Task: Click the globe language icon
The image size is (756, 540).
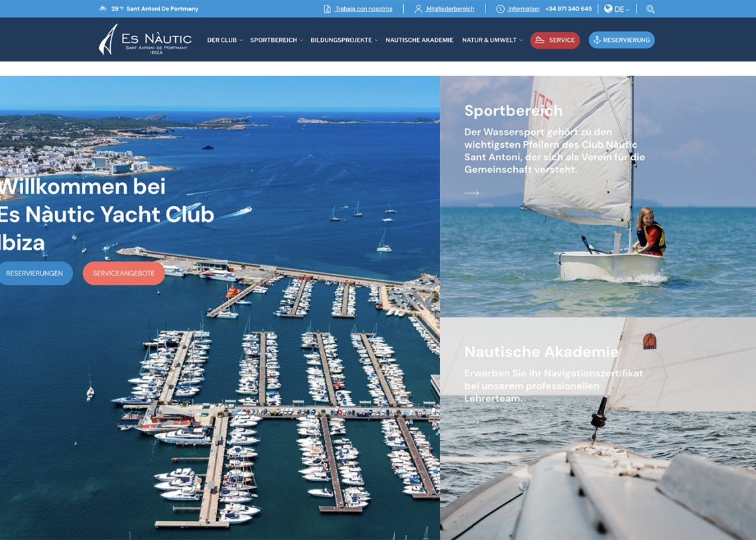Action: pyautogui.click(x=608, y=9)
